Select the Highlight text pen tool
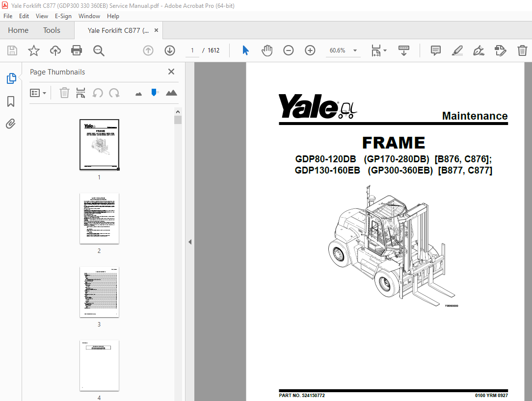The height and width of the screenshot is (401, 532). click(x=457, y=50)
